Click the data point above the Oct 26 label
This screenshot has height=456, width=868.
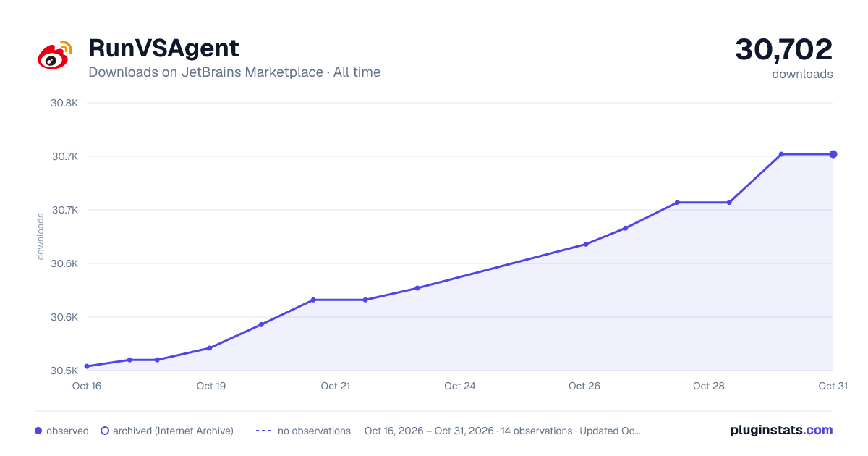point(586,244)
